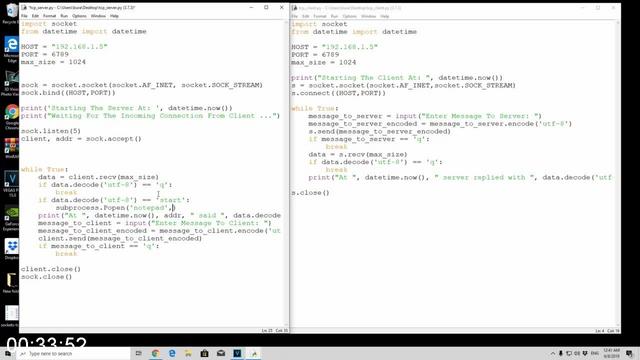This screenshot has height=360, width=640.
Task: Open the File menu in tcp_client window
Action: (295, 16)
